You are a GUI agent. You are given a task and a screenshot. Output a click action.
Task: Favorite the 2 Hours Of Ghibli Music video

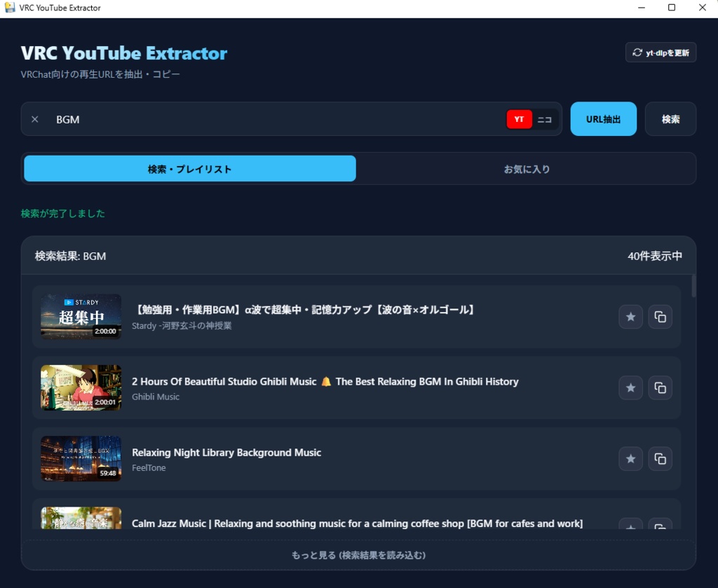tap(630, 388)
